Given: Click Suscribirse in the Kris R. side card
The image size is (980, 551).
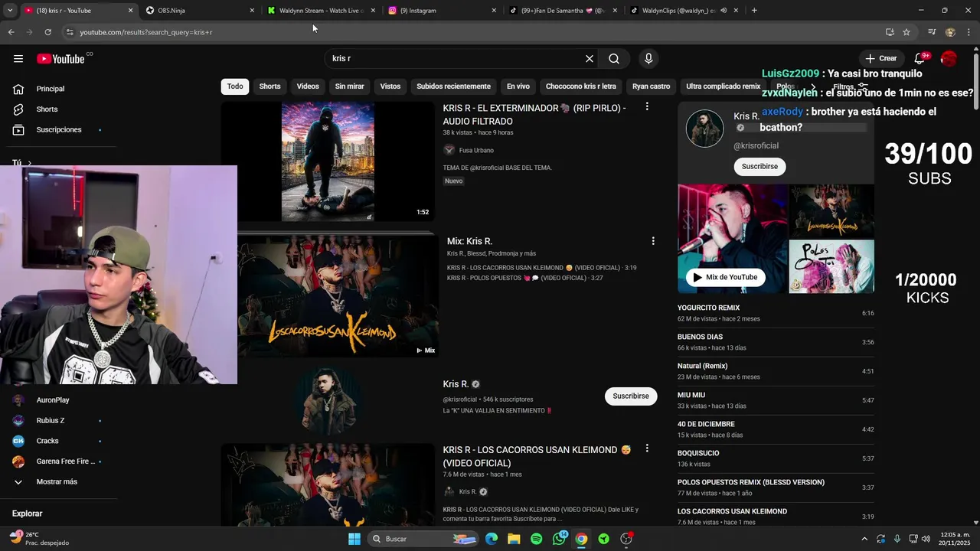Looking at the screenshot, I should coord(759,167).
